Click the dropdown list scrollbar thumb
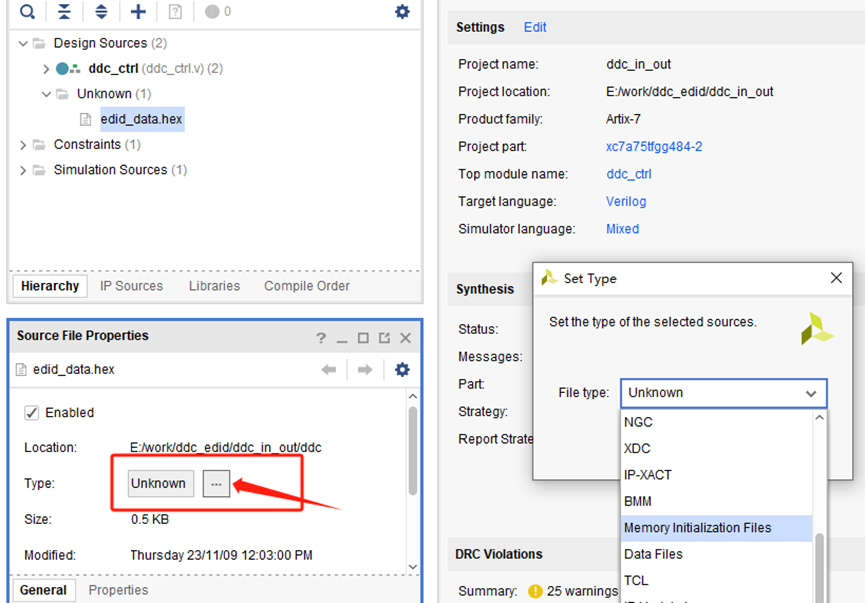 (x=819, y=568)
